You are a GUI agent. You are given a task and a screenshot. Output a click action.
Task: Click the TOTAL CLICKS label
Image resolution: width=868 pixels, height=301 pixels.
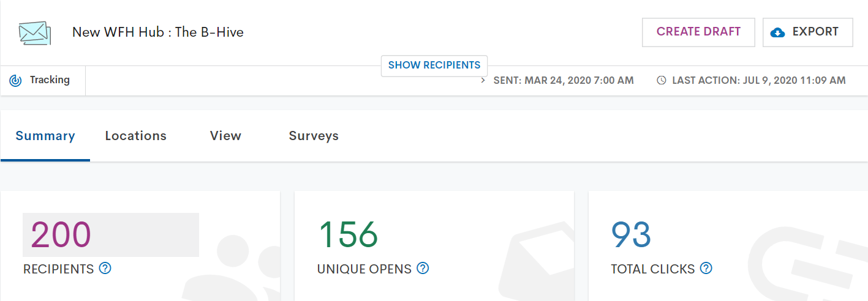pyautogui.click(x=653, y=269)
